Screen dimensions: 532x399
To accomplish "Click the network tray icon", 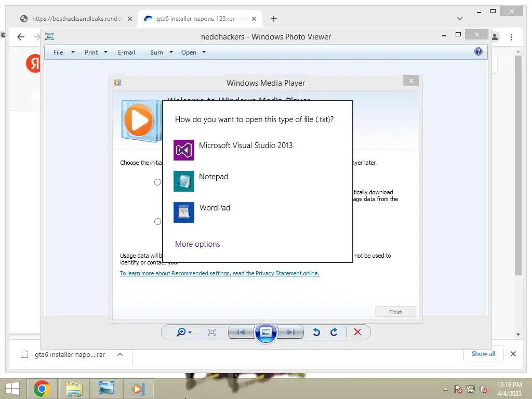I will pyautogui.click(x=471, y=389).
